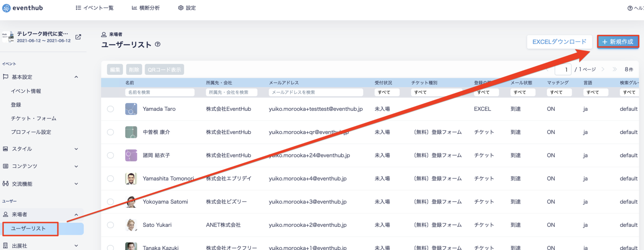Click the EXCEL registration type cell
The width and height of the screenshot is (644, 250).
[x=483, y=109]
